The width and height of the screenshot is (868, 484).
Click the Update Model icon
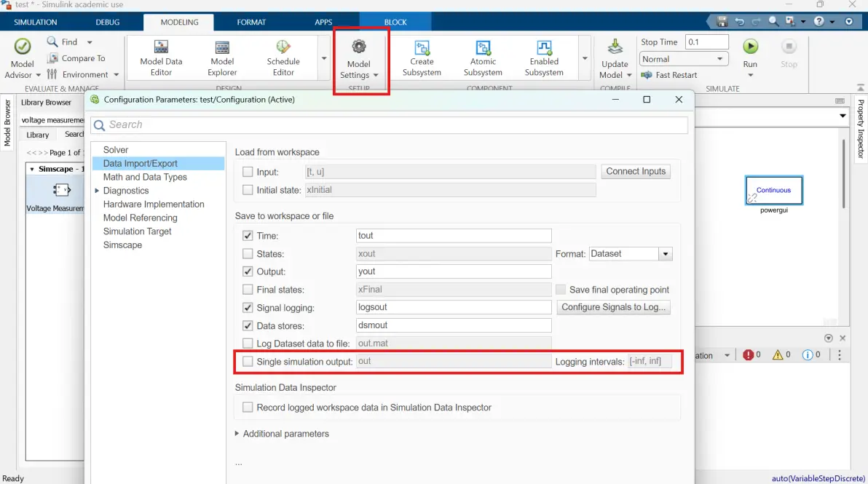point(615,47)
